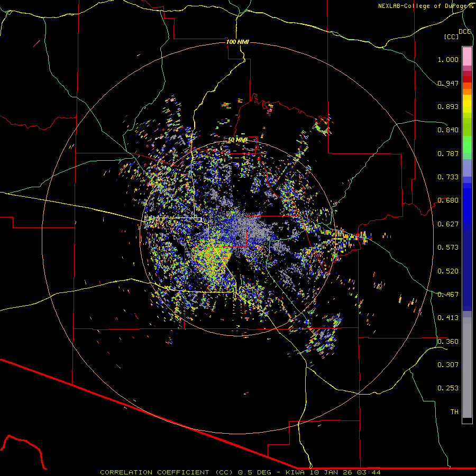Click the black radar site dot at center
This screenshot has height=476, width=476.
[x=237, y=237]
